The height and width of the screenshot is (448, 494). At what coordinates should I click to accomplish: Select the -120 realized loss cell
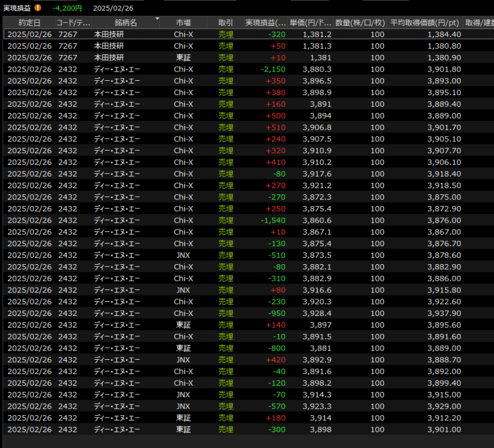coord(277,383)
